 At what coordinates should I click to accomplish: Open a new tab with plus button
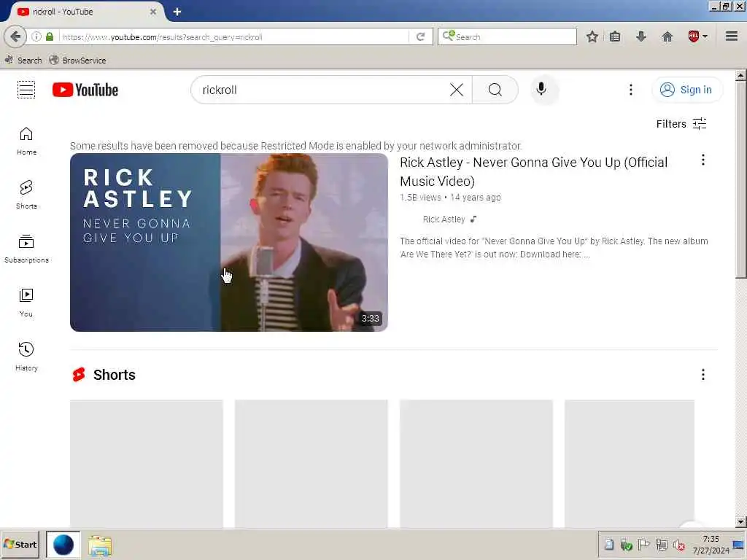coord(177,12)
